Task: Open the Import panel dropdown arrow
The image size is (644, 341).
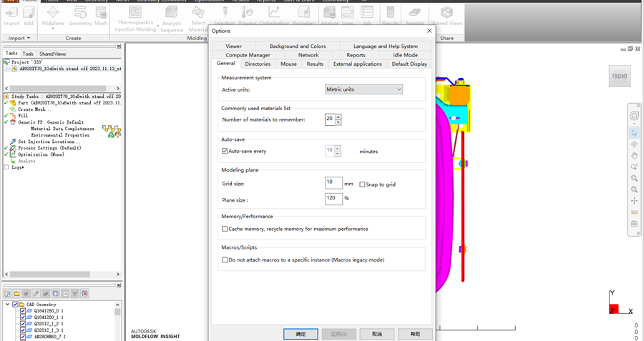Action: [x=29, y=38]
